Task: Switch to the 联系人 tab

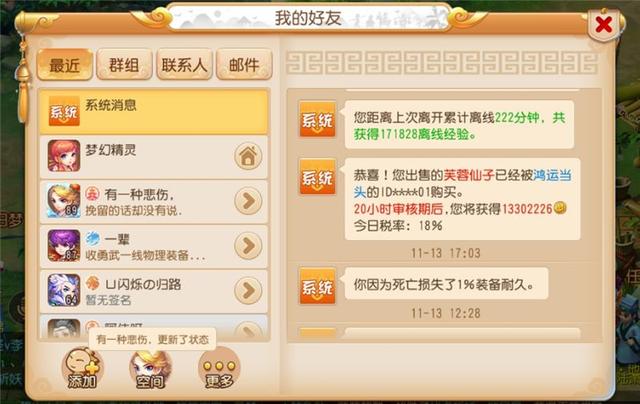Action: click(x=184, y=64)
